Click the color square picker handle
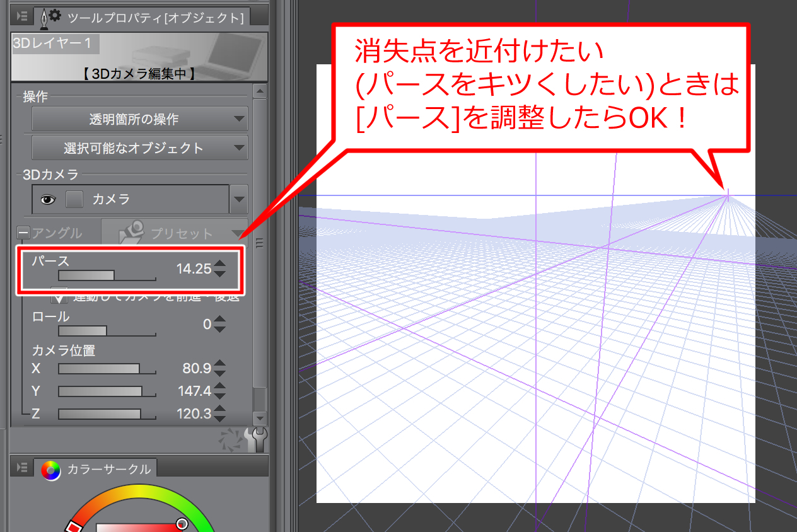797x532 pixels. pyautogui.click(x=182, y=523)
